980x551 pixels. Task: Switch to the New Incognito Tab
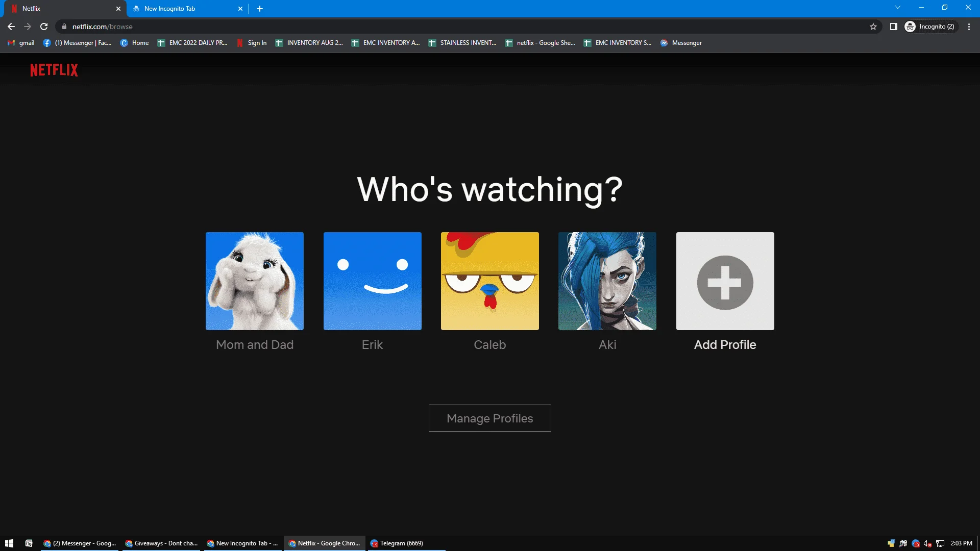(x=187, y=9)
